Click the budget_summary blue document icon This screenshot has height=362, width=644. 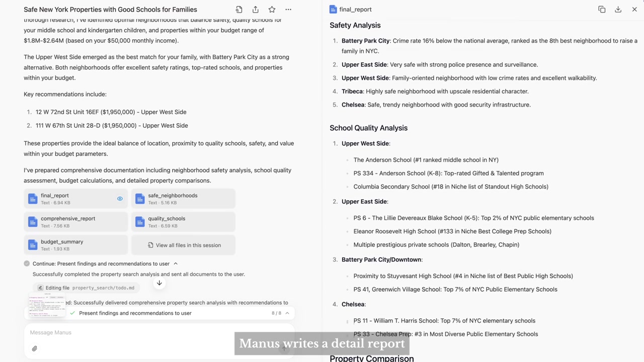point(33,245)
